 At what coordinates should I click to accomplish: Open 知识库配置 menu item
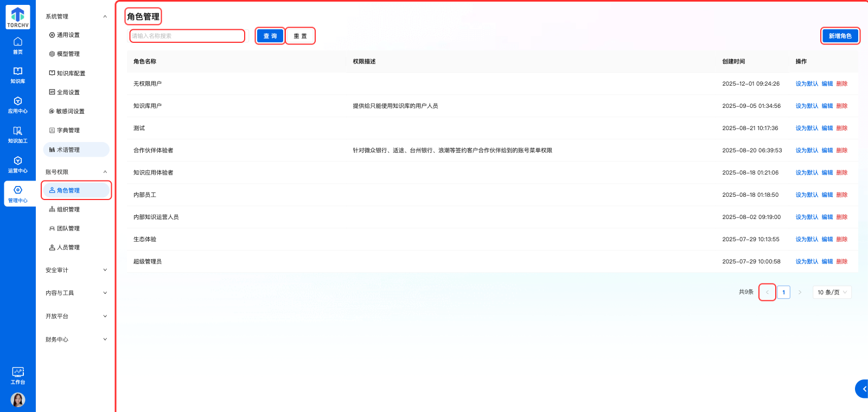click(76, 73)
